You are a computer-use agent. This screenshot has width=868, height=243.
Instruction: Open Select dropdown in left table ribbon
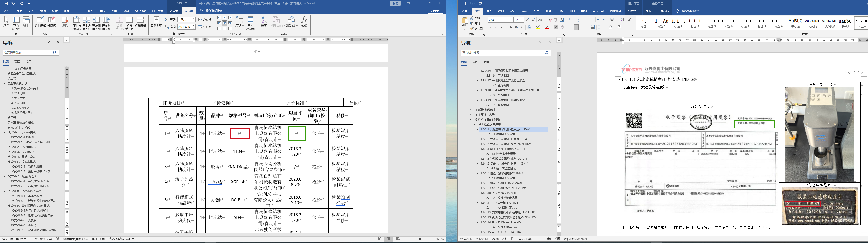point(6,23)
